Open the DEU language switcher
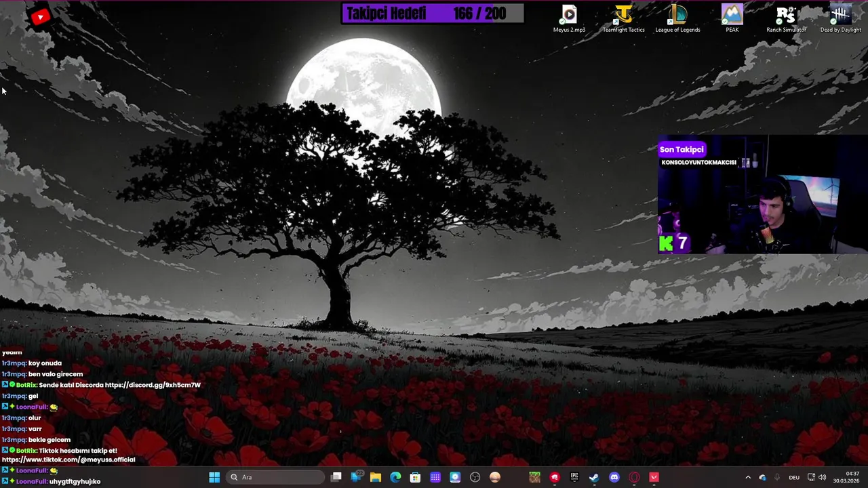The image size is (868, 488). [794, 477]
